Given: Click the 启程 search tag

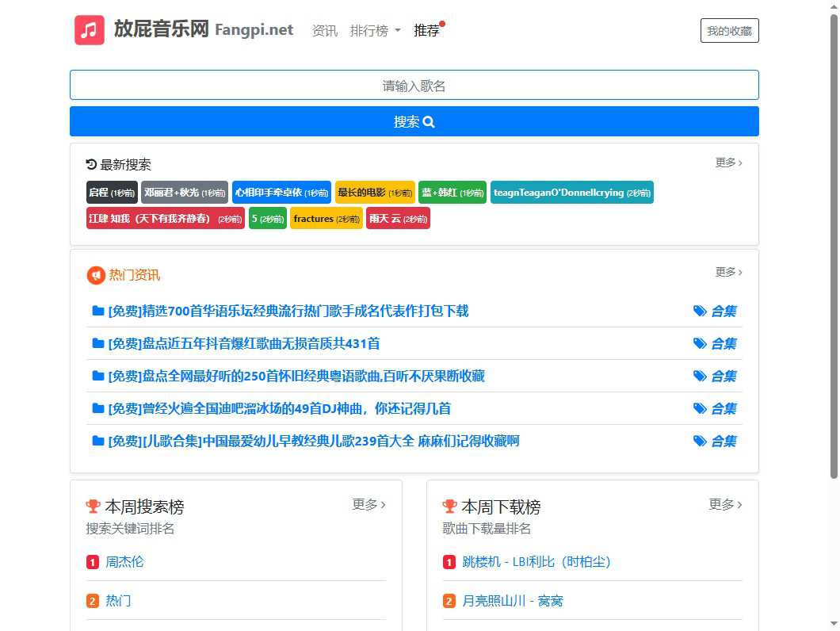Looking at the screenshot, I should (x=111, y=192).
